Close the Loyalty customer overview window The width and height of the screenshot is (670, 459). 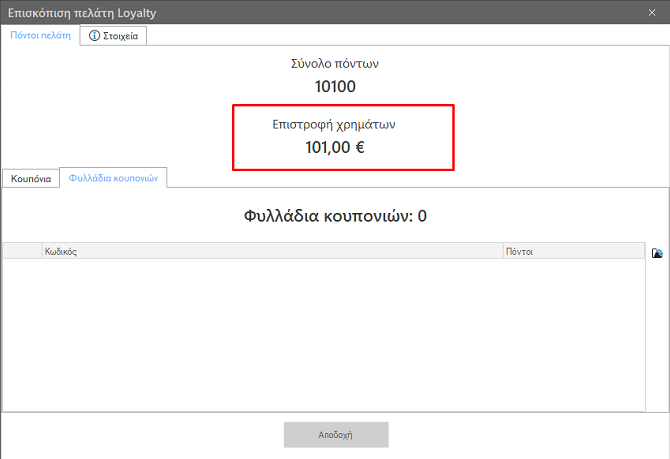tap(652, 12)
